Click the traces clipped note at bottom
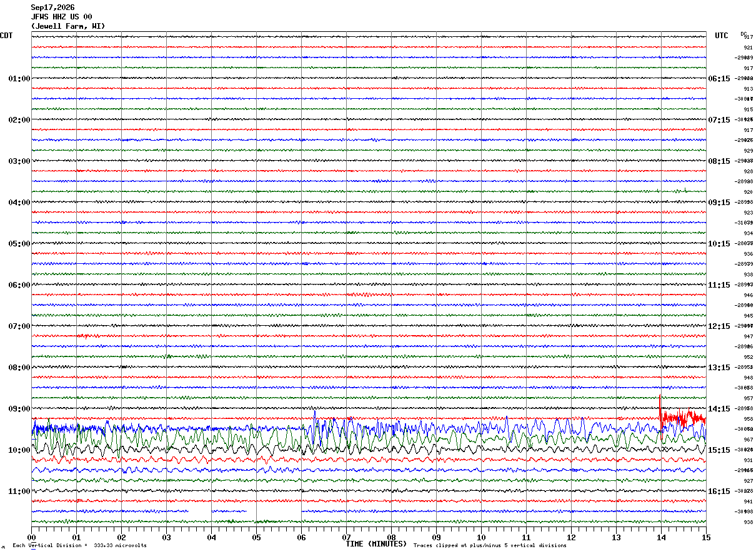This screenshot has width=756, height=554. pos(490,546)
